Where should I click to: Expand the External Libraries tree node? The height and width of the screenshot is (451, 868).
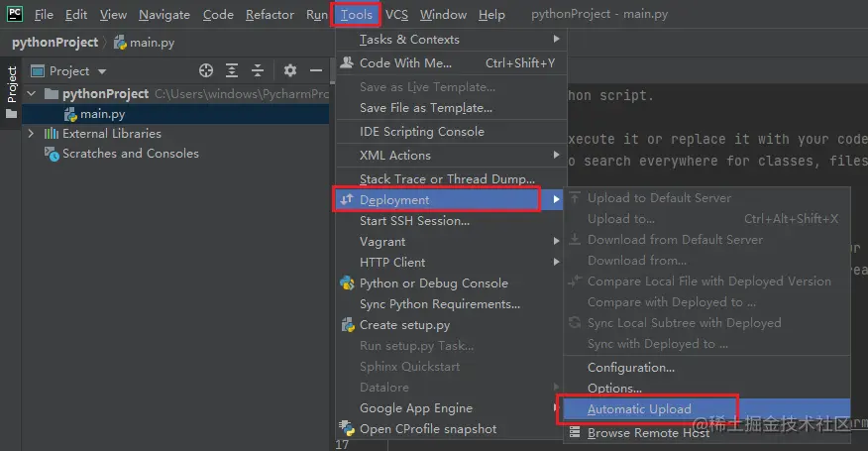point(31,134)
